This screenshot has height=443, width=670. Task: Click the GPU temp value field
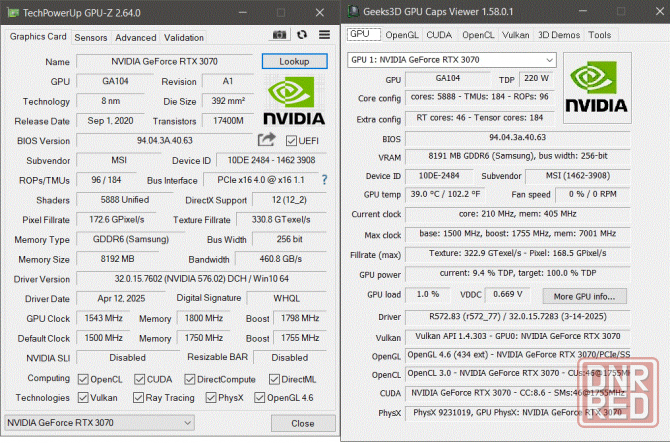[445, 194]
